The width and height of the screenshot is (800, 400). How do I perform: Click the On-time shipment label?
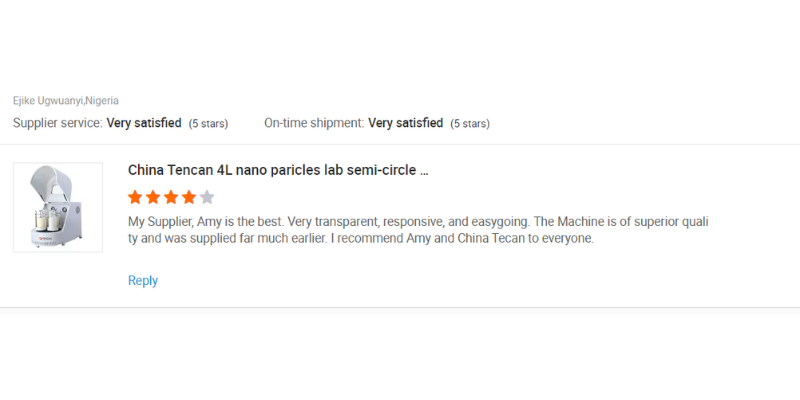click(313, 123)
